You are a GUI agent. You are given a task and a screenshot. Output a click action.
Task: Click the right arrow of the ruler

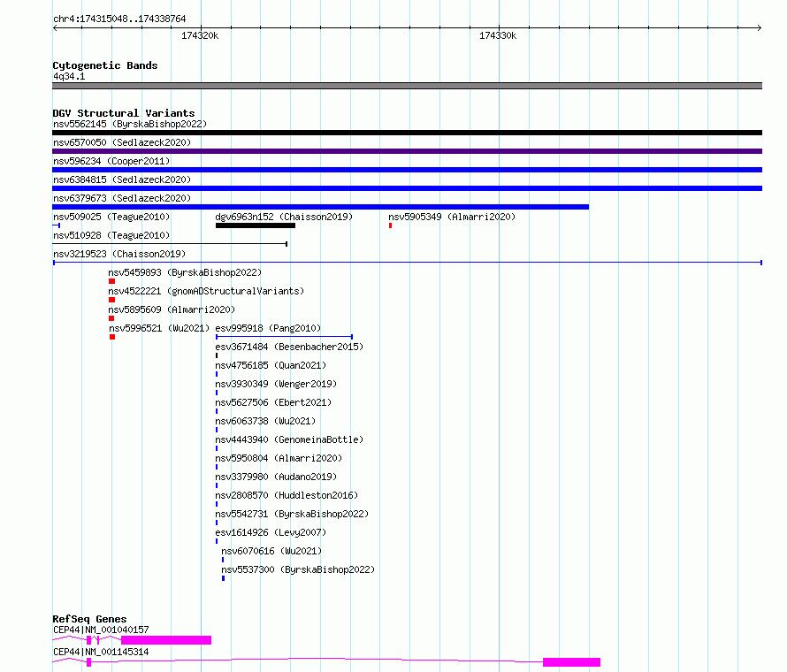point(759,27)
